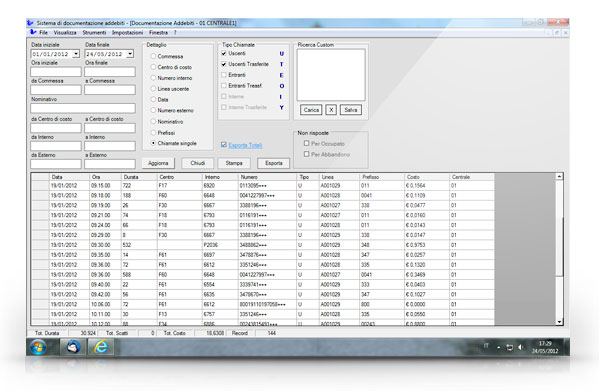Launch Internet Explorer from the taskbar
Screen dimensions: 600x391
pyautogui.click(x=101, y=347)
